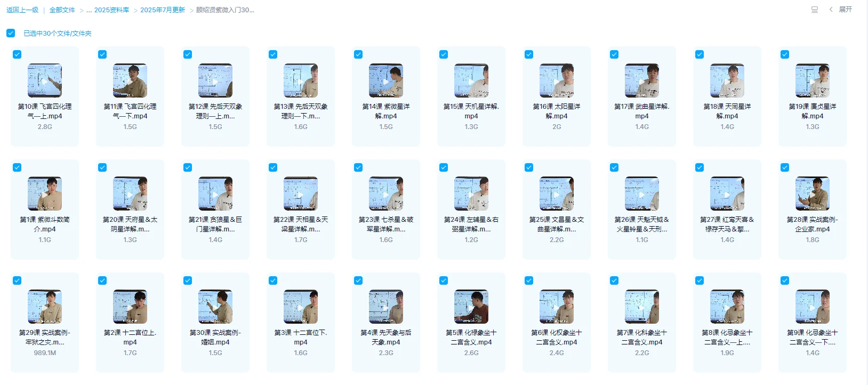Viewport: 868px width, 385px height.
Task: Open the 第30课 实战案例-婚姻 video thumbnail
Action: (x=215, y=307)
